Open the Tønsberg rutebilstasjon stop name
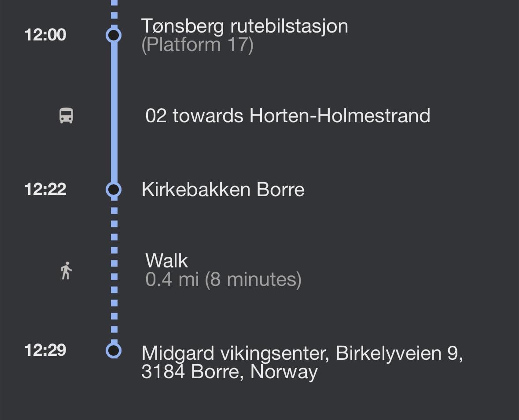Screen dimensions: 519x420 coord(245,26)
